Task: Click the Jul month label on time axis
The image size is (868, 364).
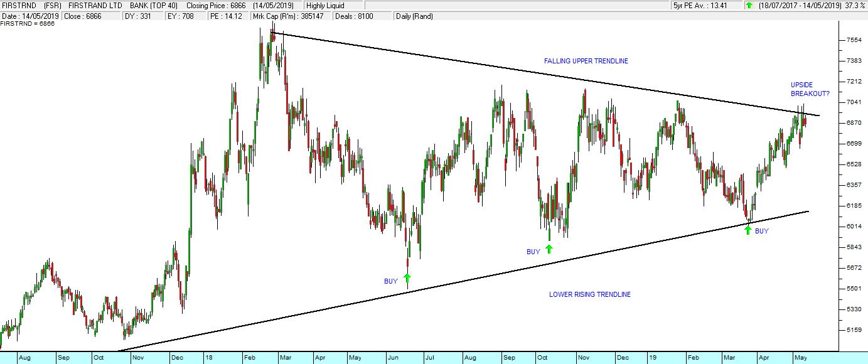Action: [x=430, y=358]
